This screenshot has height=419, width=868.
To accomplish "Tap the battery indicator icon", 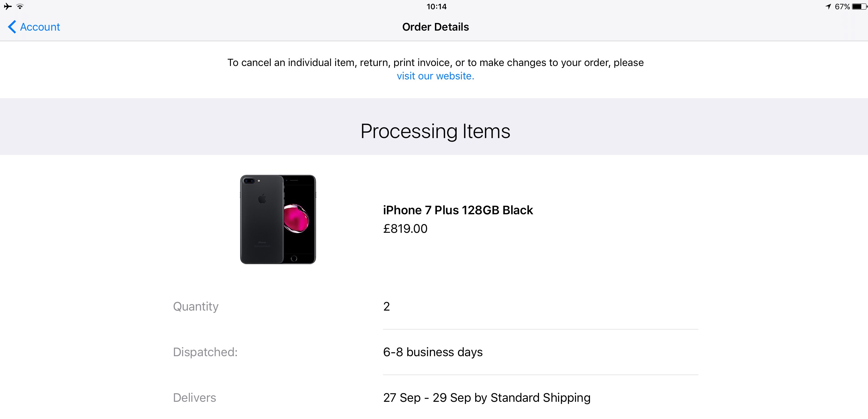I will coord(859,6).
